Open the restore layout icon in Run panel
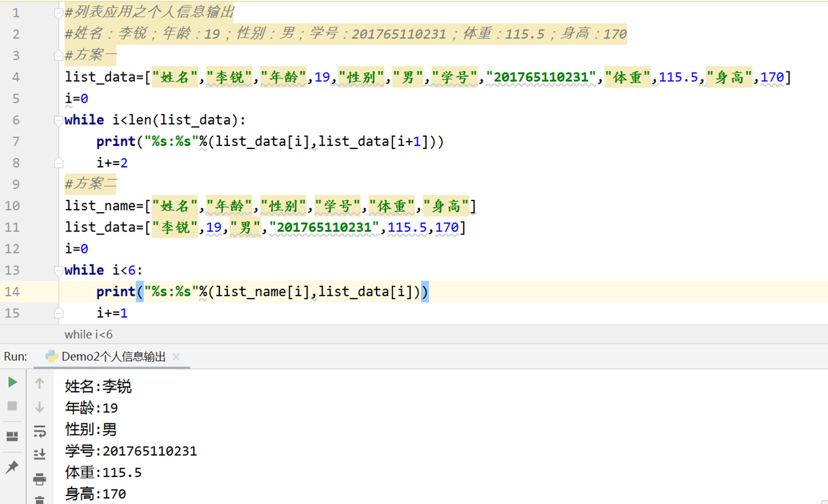 [12, 436]
